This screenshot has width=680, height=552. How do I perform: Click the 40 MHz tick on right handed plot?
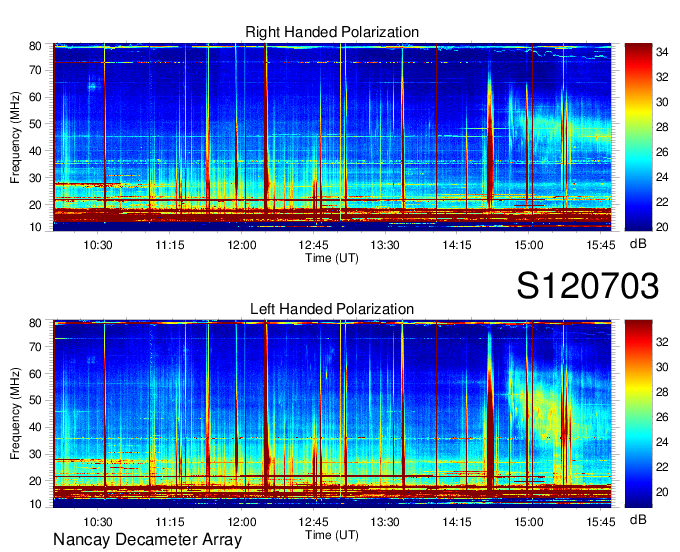35,151
